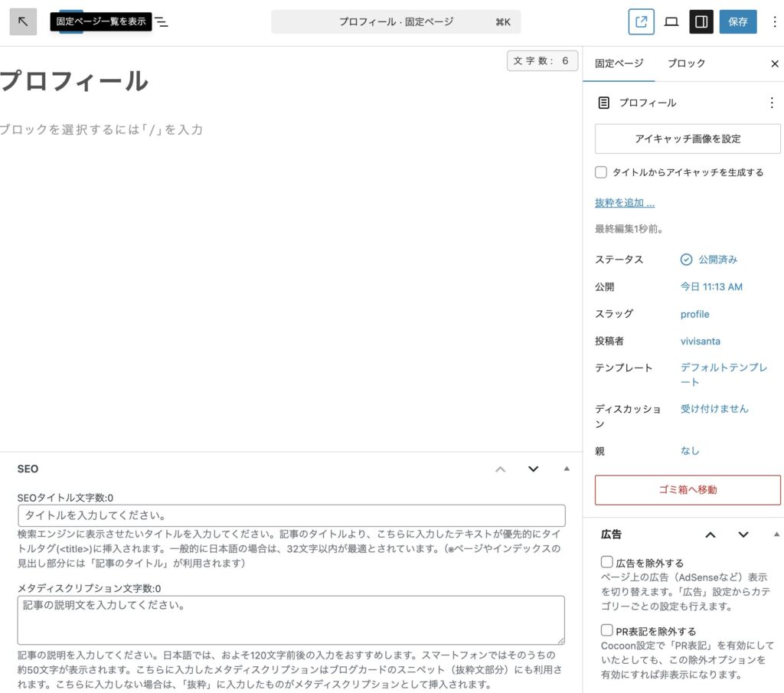Focus the SEO title input field
Screen dimensions: 784x693
tap(291, 515)
